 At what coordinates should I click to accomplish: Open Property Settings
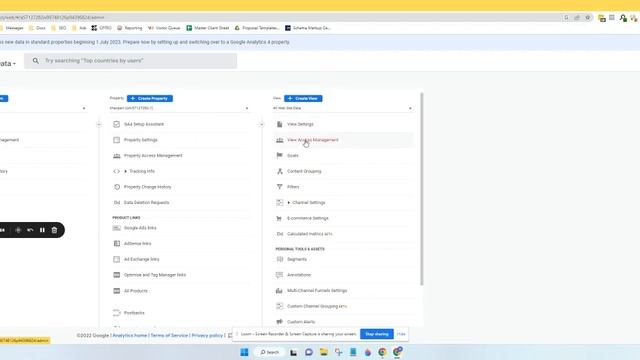pyautogui.click(x=140, y=140)
